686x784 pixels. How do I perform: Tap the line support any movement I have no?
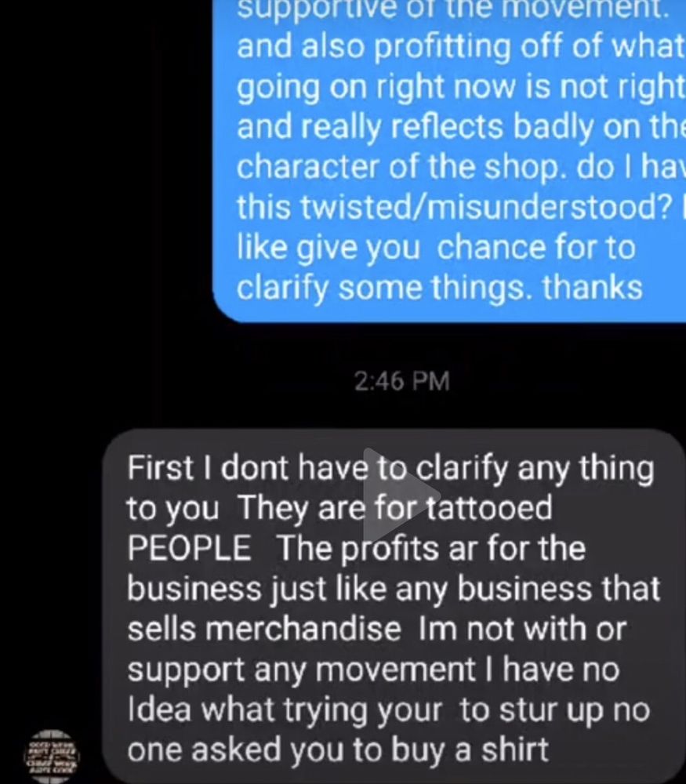[373, 670]
